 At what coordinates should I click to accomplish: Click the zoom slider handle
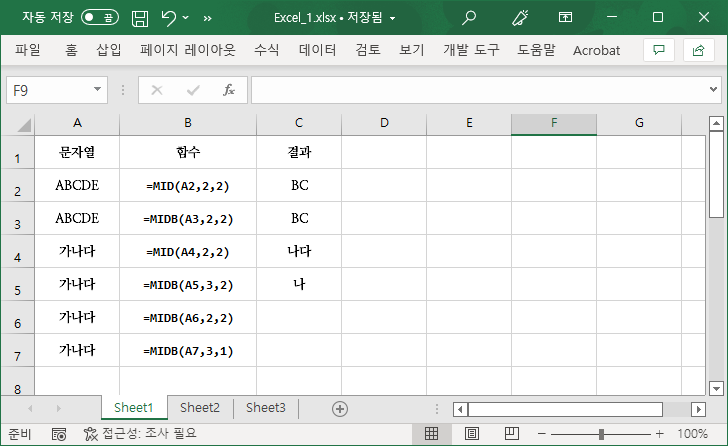pos(601,434)
